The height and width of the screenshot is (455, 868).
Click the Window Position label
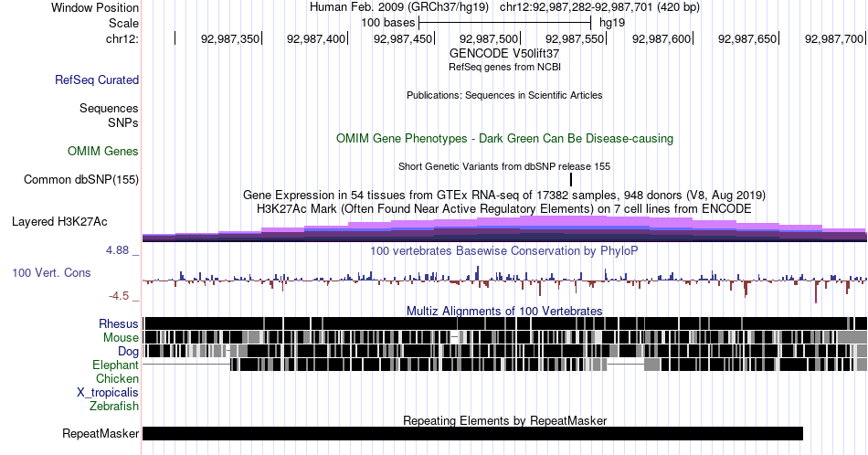coord(95,7)
